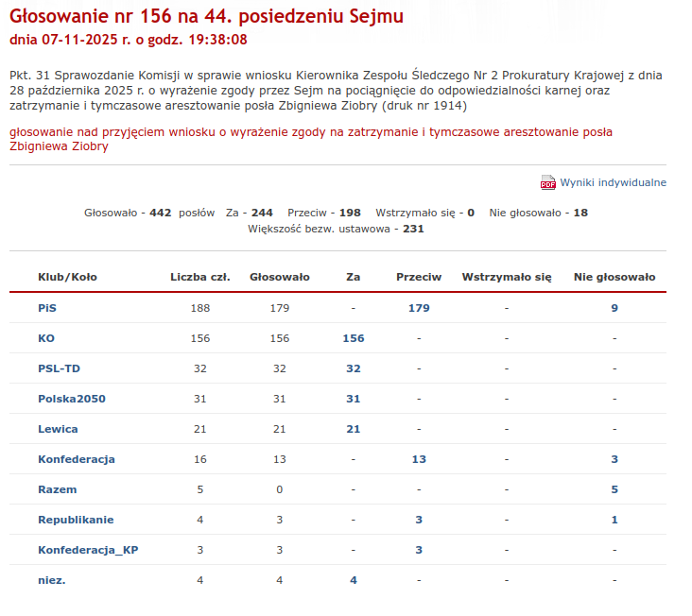
Task: Click PiS's 9 non-voting members
Action: [x=614, y=308]
